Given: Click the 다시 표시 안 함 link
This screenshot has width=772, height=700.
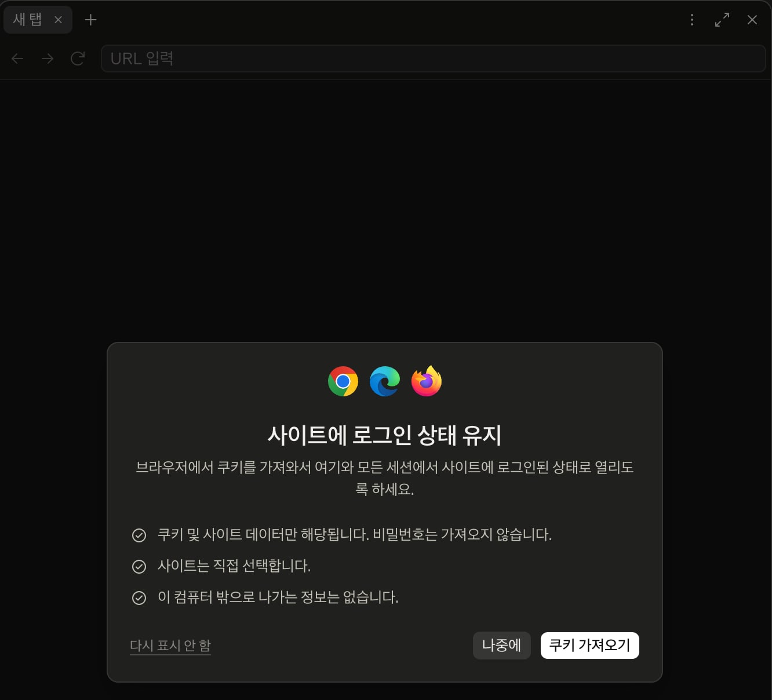Looking at the screenshot, I should click(170, 646).
